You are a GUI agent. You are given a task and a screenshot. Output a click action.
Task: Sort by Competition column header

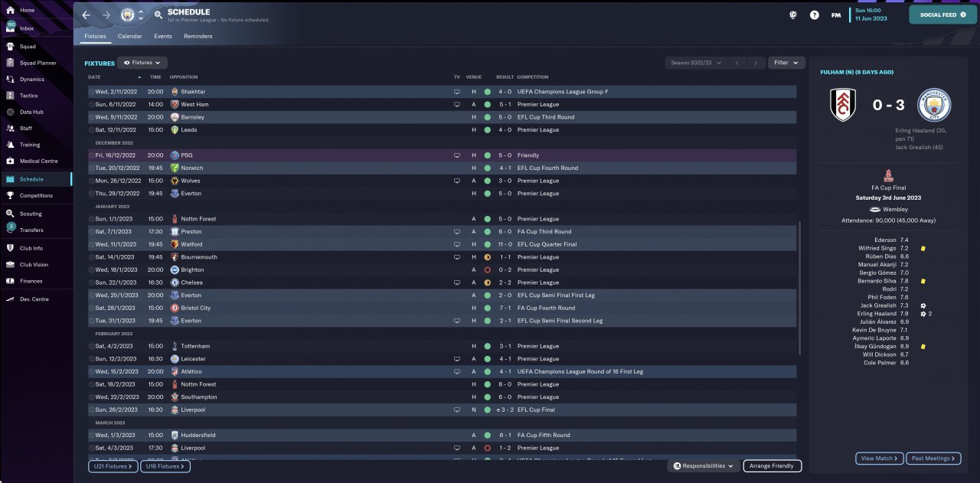(x=533, y=77)
